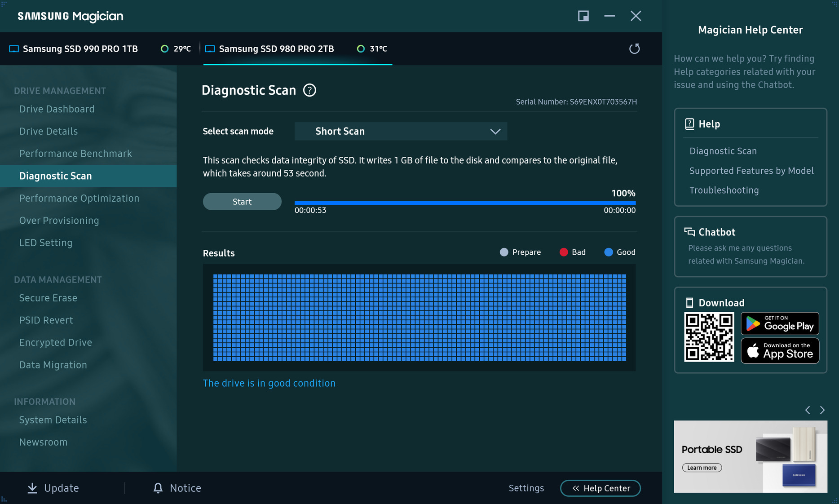This screenshot has height=504, width=839.
Task: Click the 100% progress percentage label
Action: (x=623, y=193)
